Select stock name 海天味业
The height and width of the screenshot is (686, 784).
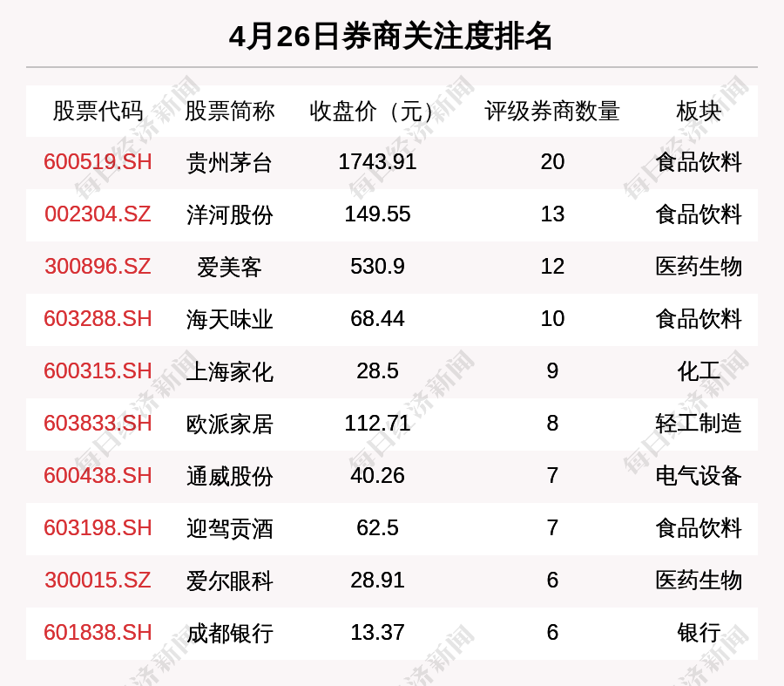click(229, 319)
